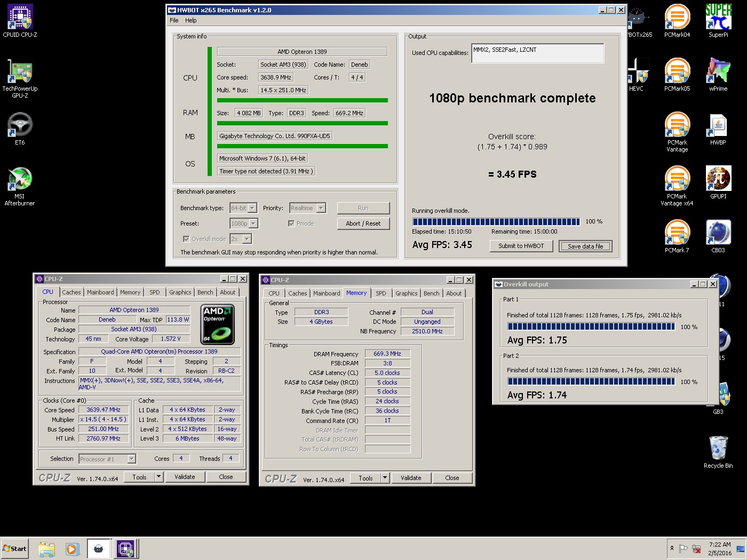Launch wPrime desktop icon
The width and height of the screenshot is (747, 560).
tap(718, 75)
